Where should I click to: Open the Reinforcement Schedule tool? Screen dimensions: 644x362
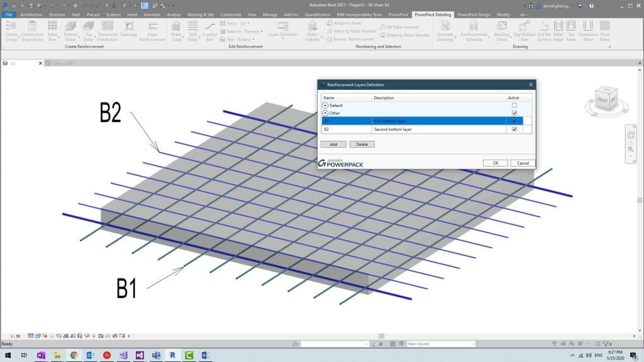(474, 31)
